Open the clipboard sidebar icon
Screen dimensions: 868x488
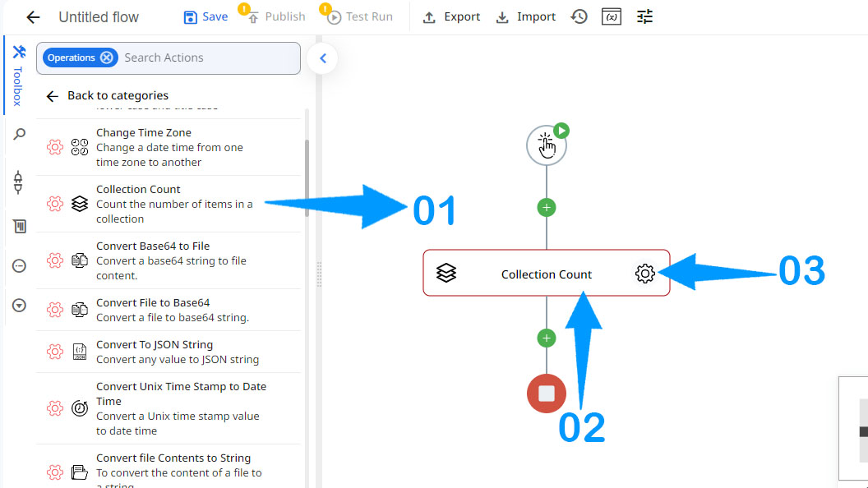20,226
